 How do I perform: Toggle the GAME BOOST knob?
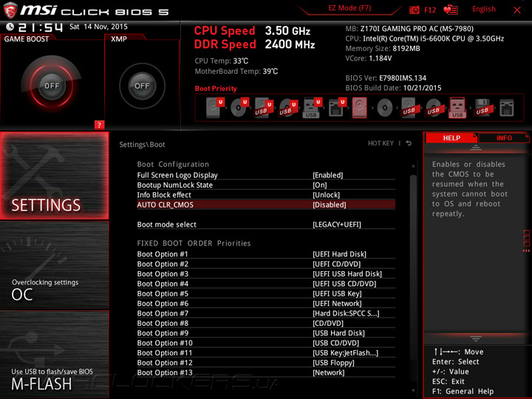(x=52, y=86)
